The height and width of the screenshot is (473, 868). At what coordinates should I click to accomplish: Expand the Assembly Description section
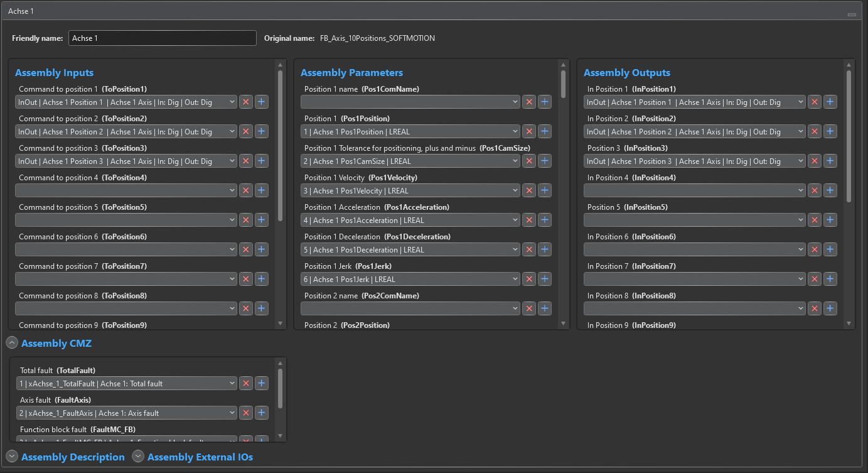[12, 457]
